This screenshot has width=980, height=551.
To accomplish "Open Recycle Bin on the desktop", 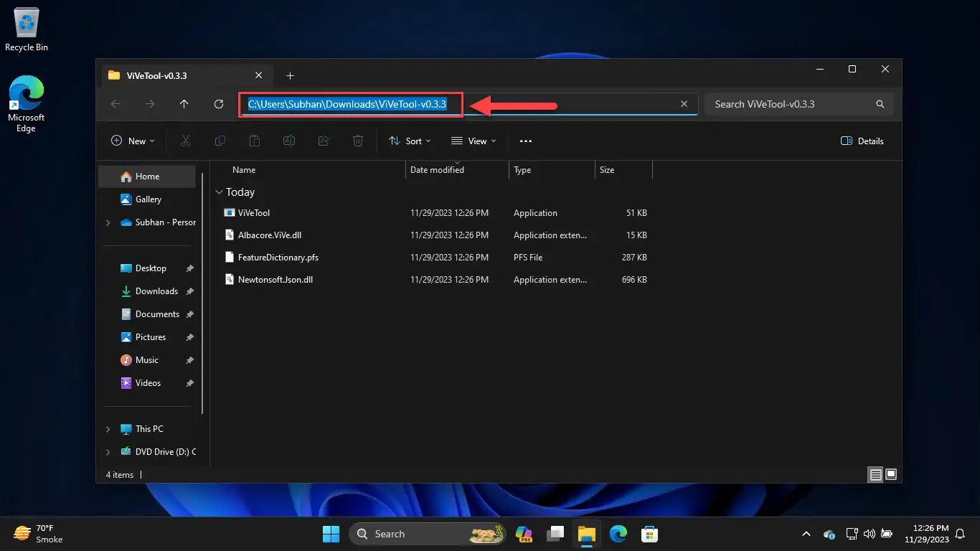I will pos(27,30).
